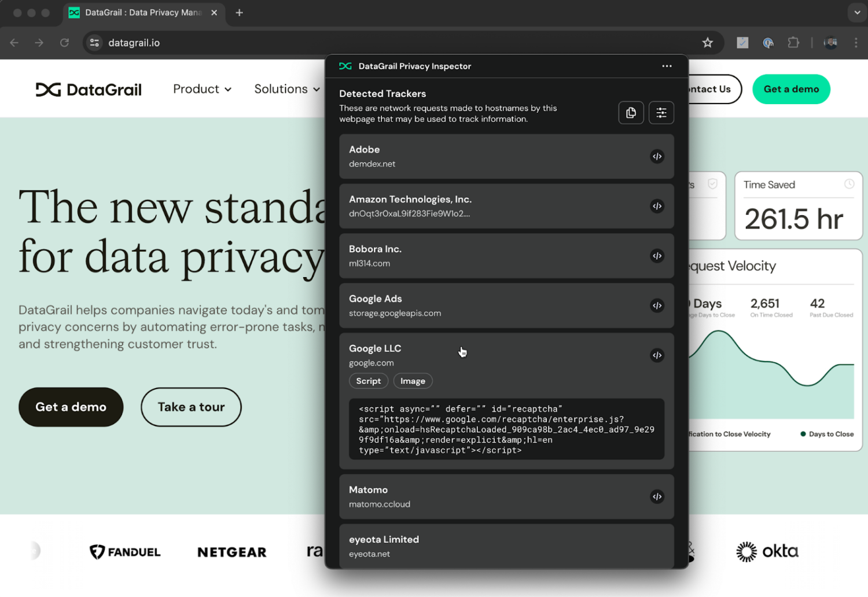Open the tab search chevron in the tab strip
The width and height of the screenshot is (868, 597).
pyautogui.click(x=856, y=12)
